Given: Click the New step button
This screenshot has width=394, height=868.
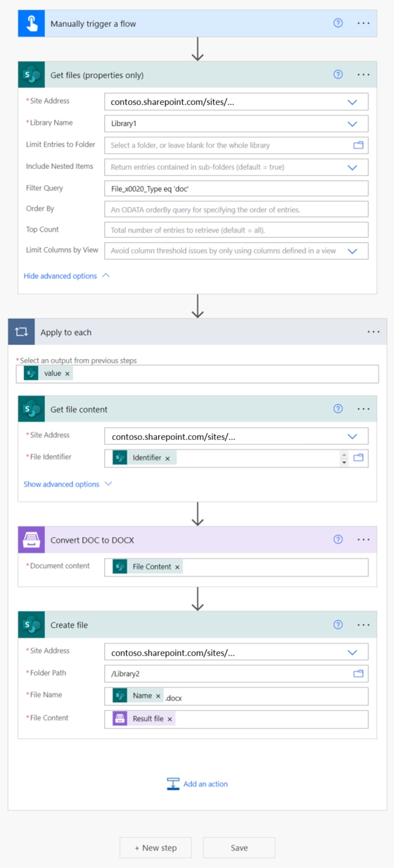Looking at the screenshot, I should tap(155, 848).
